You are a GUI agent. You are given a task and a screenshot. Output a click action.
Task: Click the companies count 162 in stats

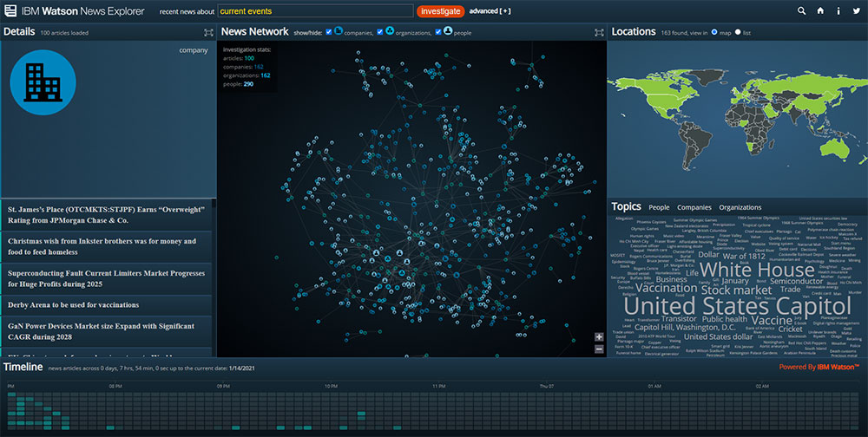(259, 67)
